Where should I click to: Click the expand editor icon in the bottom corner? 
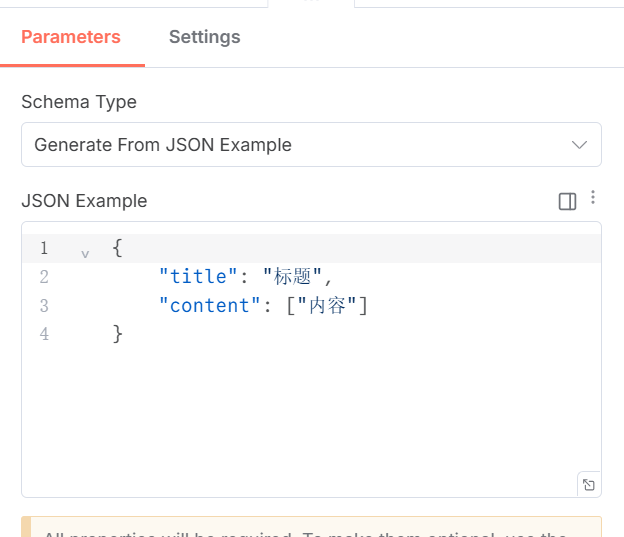pyautogui.click(x=589, y=485)
